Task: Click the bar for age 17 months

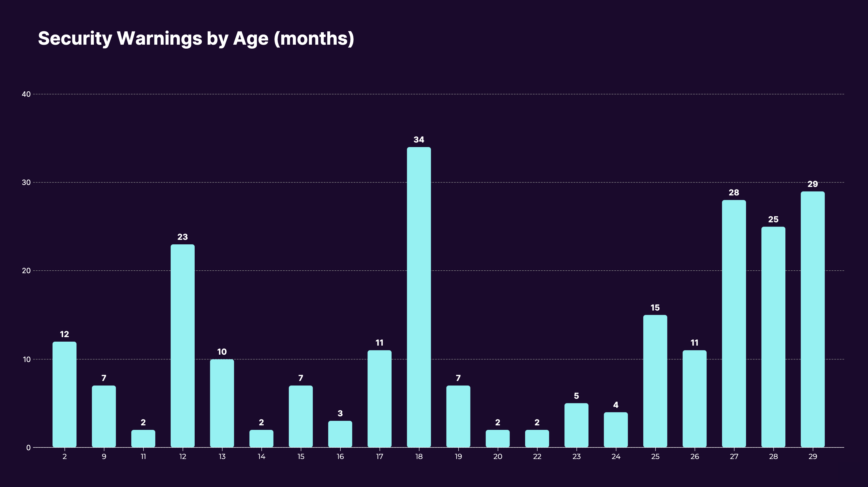Action: click(x=379, y=399)
